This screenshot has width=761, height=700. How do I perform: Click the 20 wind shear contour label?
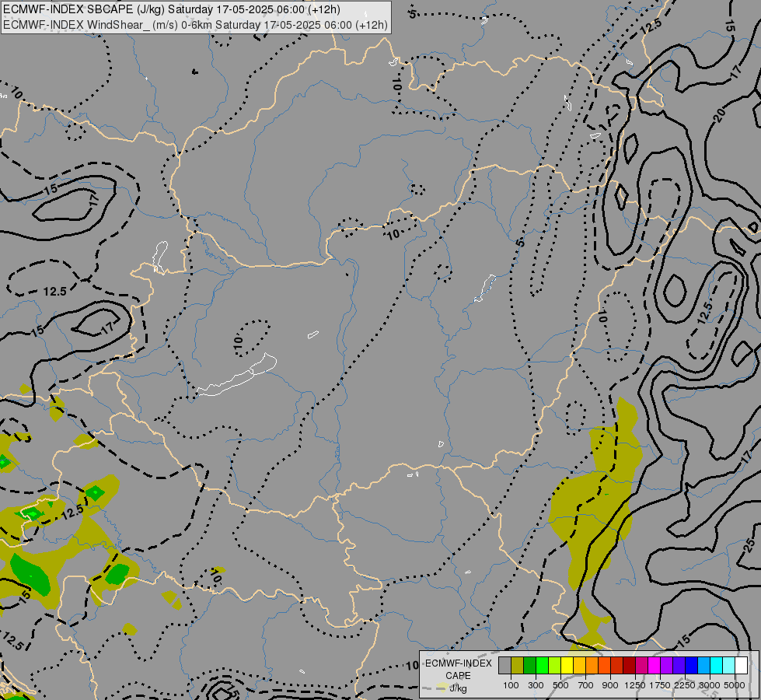coord(720,115)
